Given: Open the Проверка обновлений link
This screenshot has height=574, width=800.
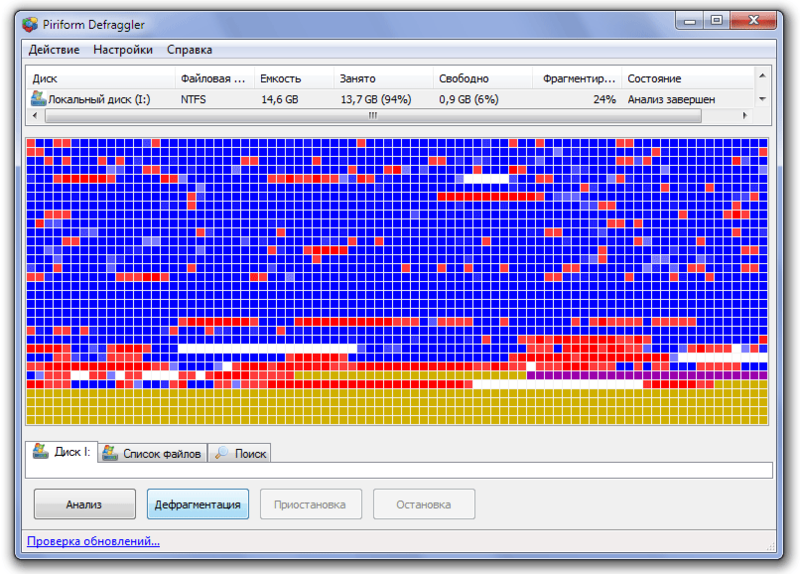Looking at the screenshot, I should [93, 541].
